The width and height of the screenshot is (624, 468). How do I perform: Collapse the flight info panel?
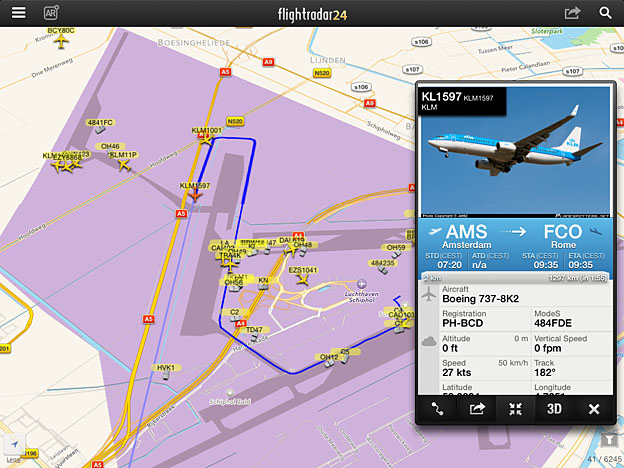(515, 409)
